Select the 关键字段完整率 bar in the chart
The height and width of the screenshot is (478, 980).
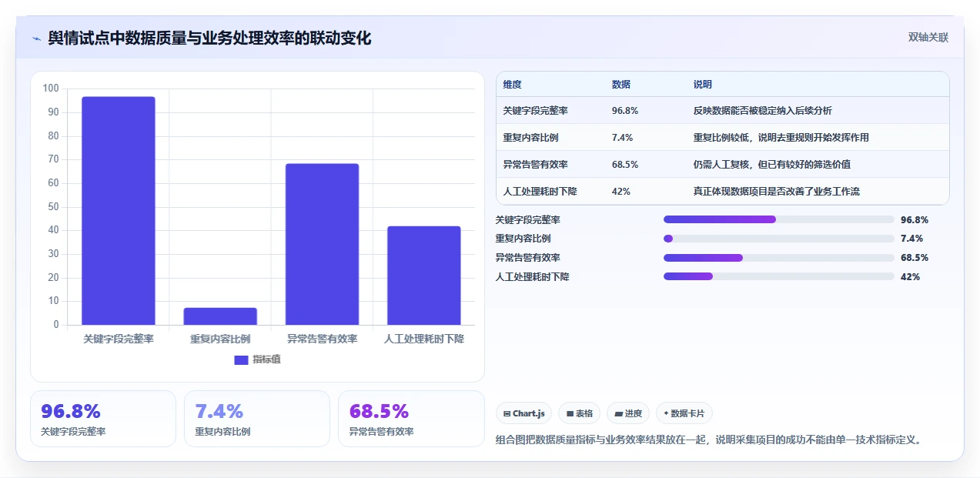[119, 211]
